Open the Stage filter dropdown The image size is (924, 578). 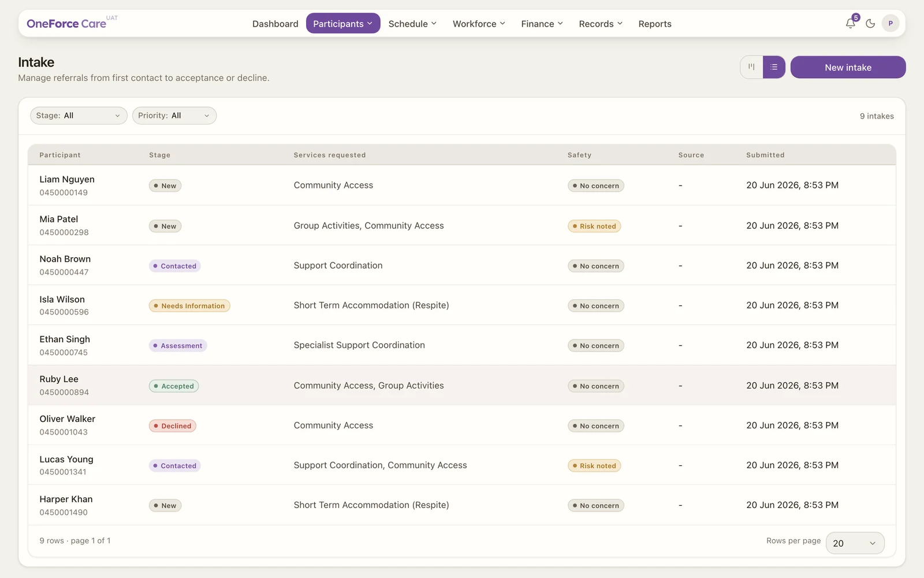pyautogui.click(x=79, y=116)
